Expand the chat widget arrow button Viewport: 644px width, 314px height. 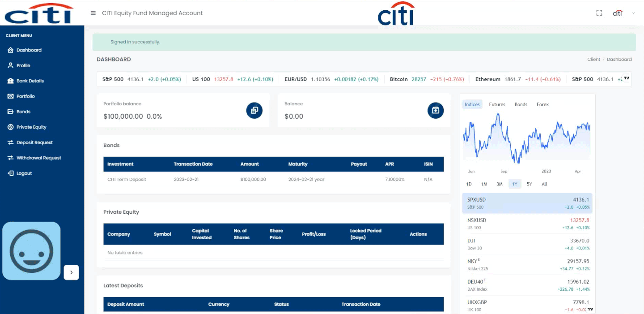pos(72,272)
